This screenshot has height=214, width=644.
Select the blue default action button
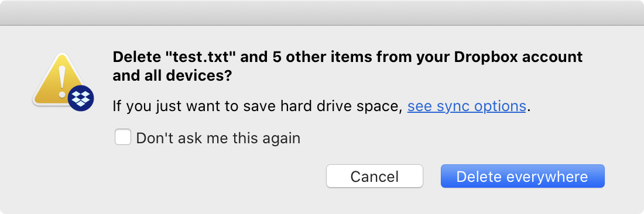pyautogui.click(x=522, y=176)
